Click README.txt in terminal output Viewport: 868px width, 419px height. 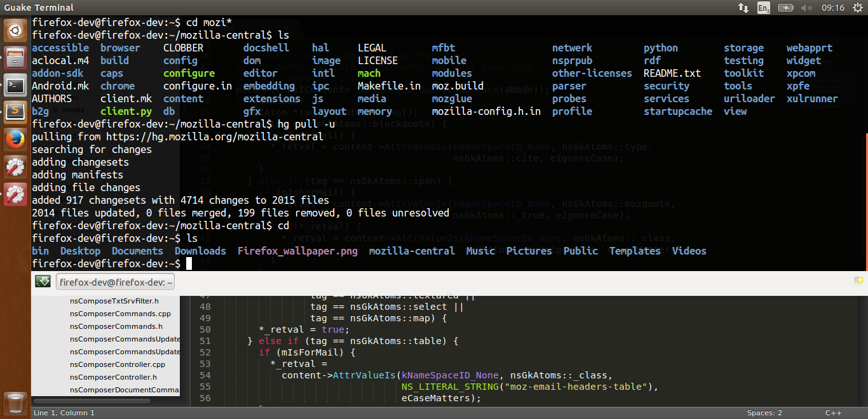[672, 73]
